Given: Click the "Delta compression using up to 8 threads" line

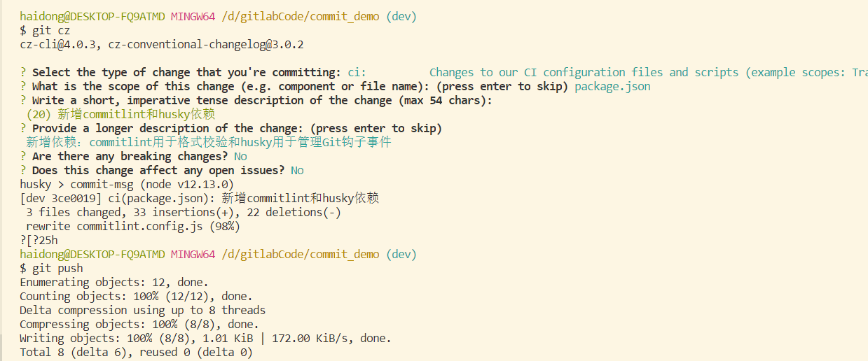Looking at the screenshot, I should click(x=142, y=311).
